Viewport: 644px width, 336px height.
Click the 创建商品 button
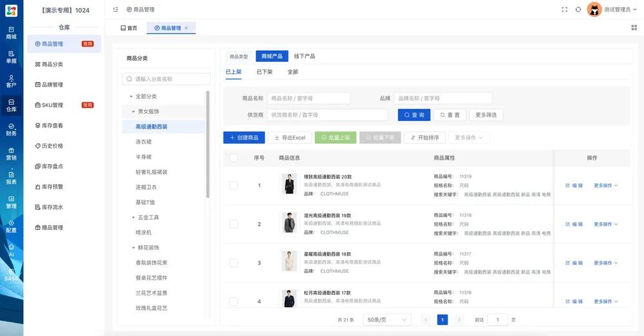coord(244,138)
